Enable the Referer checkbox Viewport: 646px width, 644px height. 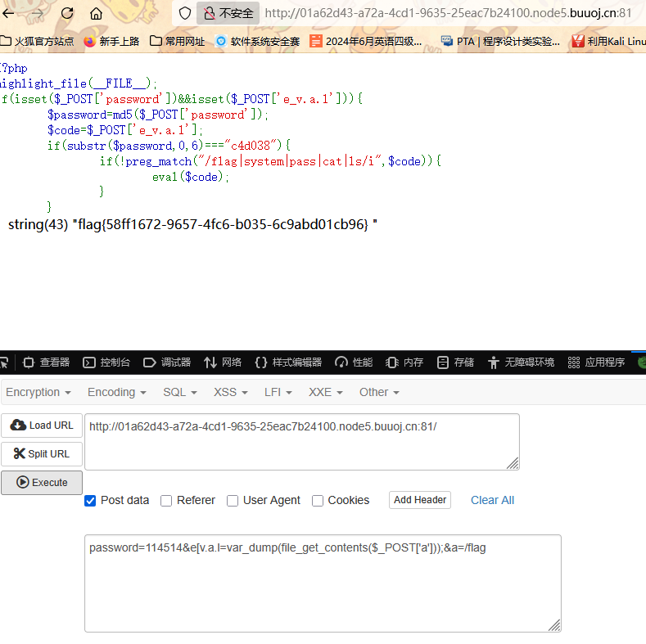pyautogui.click(x=166, y=501)
